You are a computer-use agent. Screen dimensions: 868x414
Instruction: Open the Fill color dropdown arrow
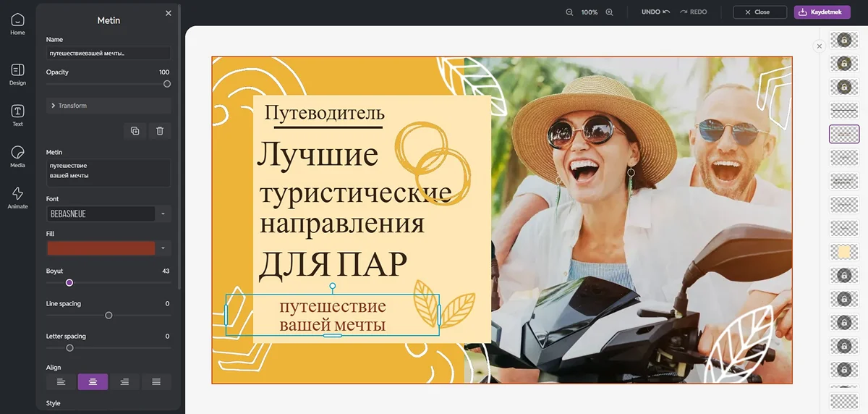(x=163, y=248)
